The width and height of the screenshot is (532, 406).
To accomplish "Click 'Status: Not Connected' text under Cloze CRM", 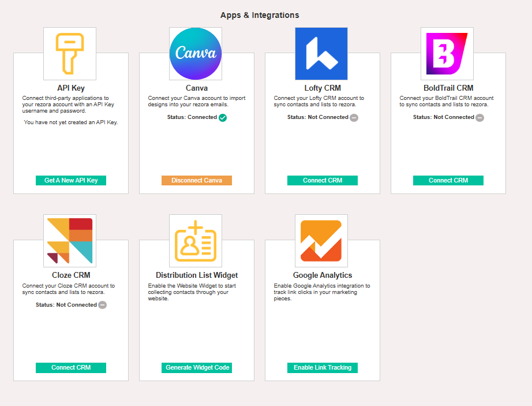I will click(66, 305).
